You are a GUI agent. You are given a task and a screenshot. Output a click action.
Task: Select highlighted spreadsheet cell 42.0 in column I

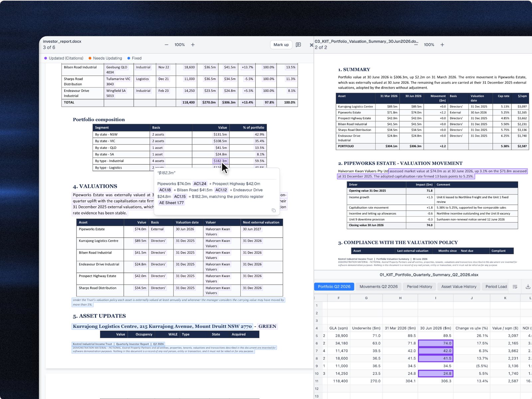(436, 351)
